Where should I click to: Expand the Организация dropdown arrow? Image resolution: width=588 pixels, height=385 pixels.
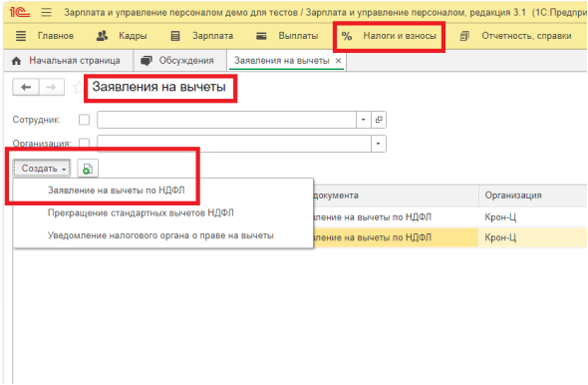point(379,144)
